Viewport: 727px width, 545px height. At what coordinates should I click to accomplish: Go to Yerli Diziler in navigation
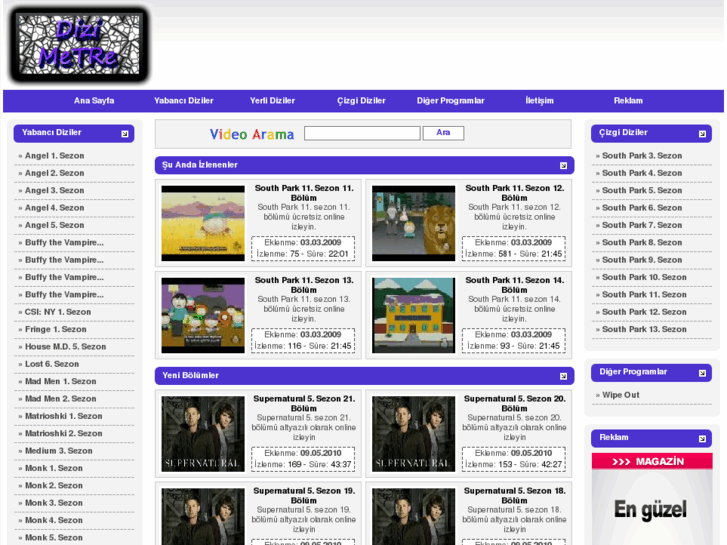[272, 101]
